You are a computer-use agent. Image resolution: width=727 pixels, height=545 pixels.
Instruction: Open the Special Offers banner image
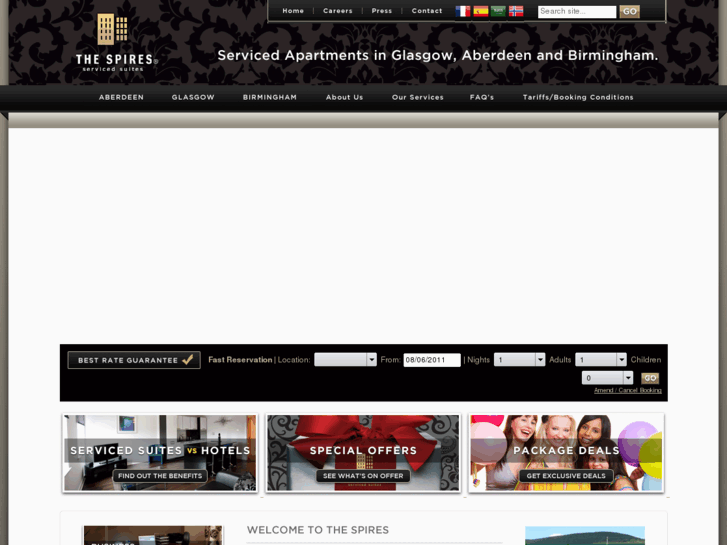click(363, 453)
